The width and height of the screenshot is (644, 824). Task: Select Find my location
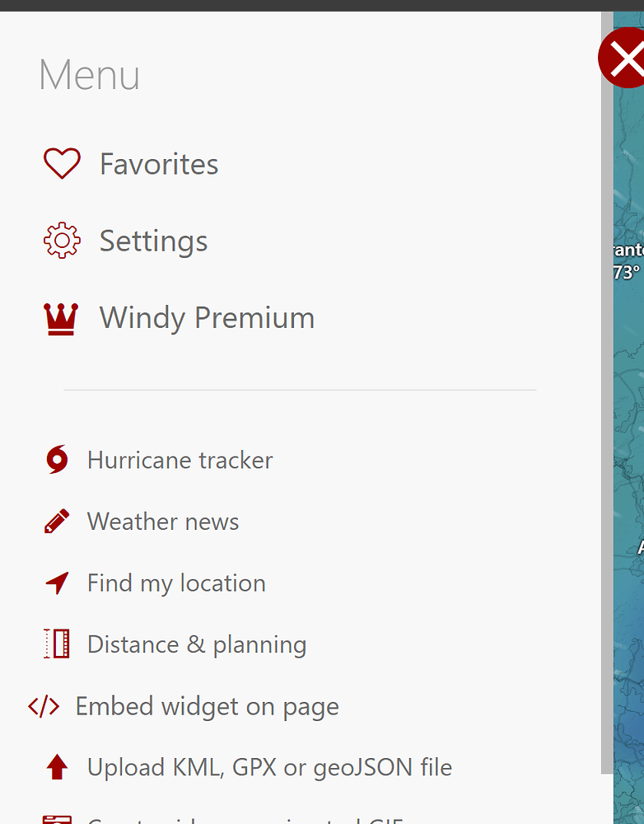pos(175,583)
